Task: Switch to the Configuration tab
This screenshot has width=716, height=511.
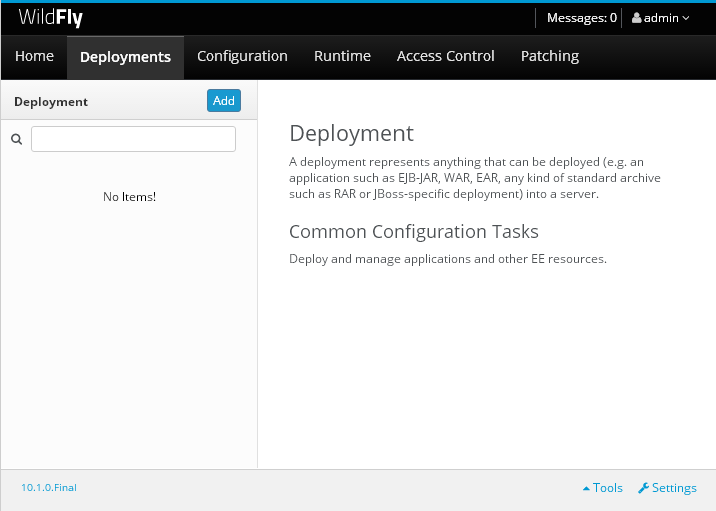Action: (242, 56)
